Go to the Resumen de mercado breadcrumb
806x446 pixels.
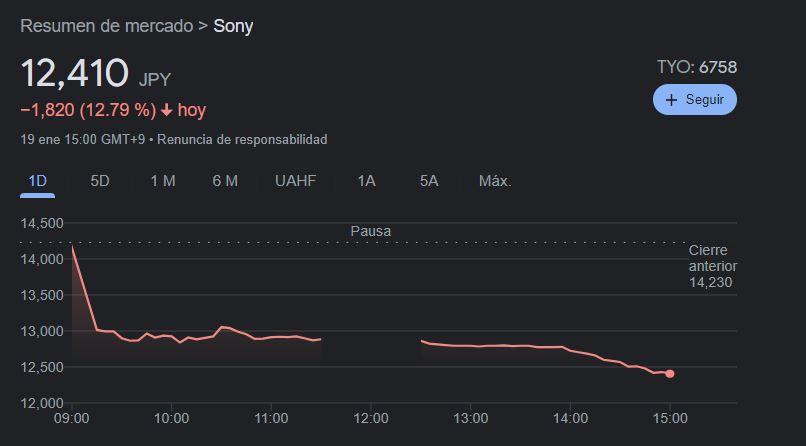point(107,26)
